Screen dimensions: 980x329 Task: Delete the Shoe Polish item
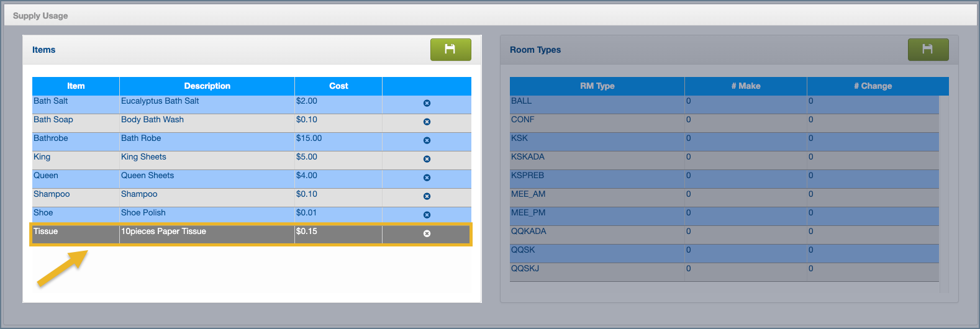(x=427, y=215)
